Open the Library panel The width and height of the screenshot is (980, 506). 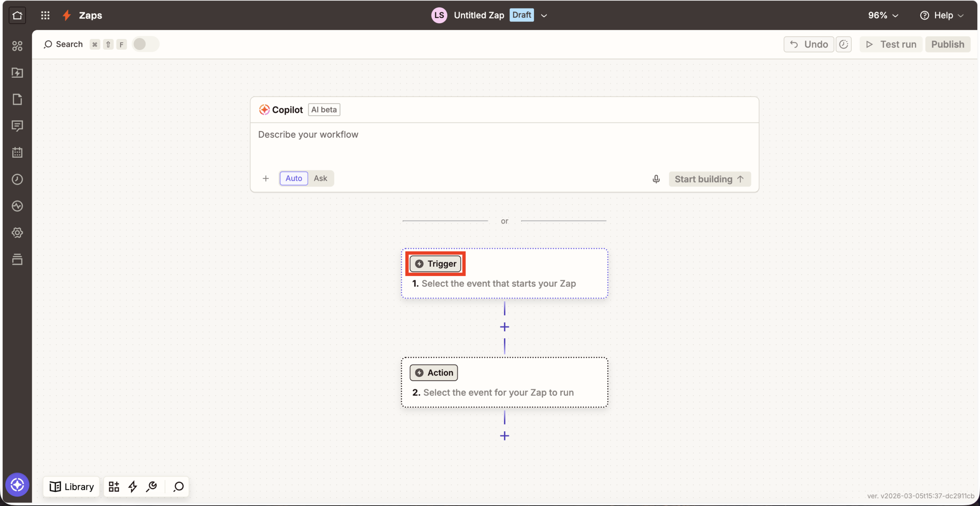click(72, 486)
